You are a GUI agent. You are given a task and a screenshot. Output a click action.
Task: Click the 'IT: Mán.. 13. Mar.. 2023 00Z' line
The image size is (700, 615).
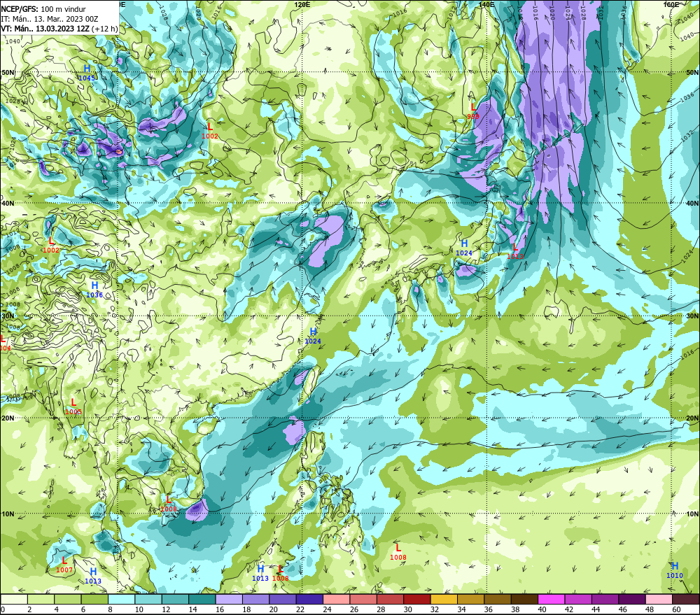click(x=49, y=19)
